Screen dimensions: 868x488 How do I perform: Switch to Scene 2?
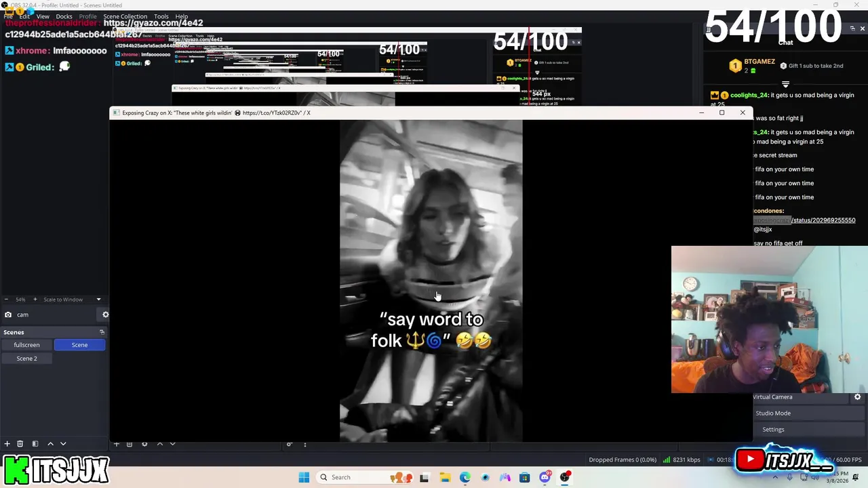pyautogui.click(x=27, y=359)
